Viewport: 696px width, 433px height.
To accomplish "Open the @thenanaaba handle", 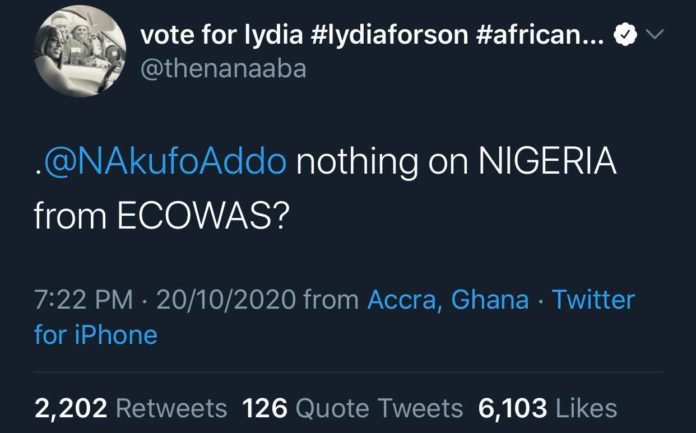I will click(223, 69).
